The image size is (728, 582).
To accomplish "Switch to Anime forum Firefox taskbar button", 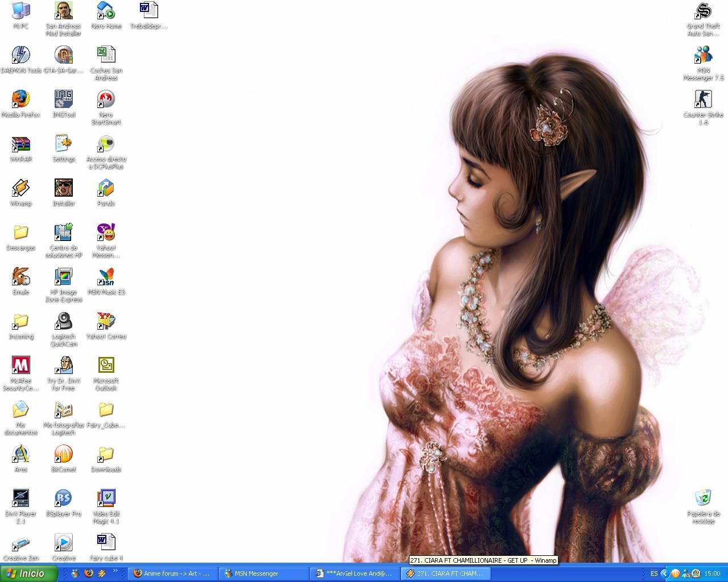I will (x=172, y=573).
